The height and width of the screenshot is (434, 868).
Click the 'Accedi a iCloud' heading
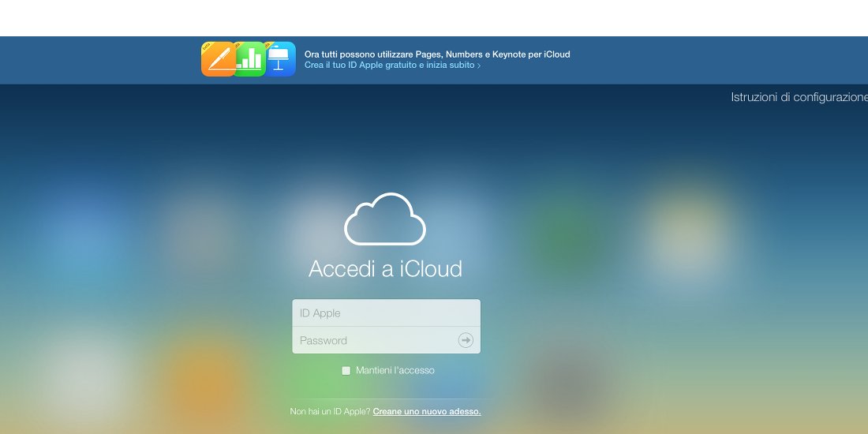pyautogui.click(x=385, y=268)
